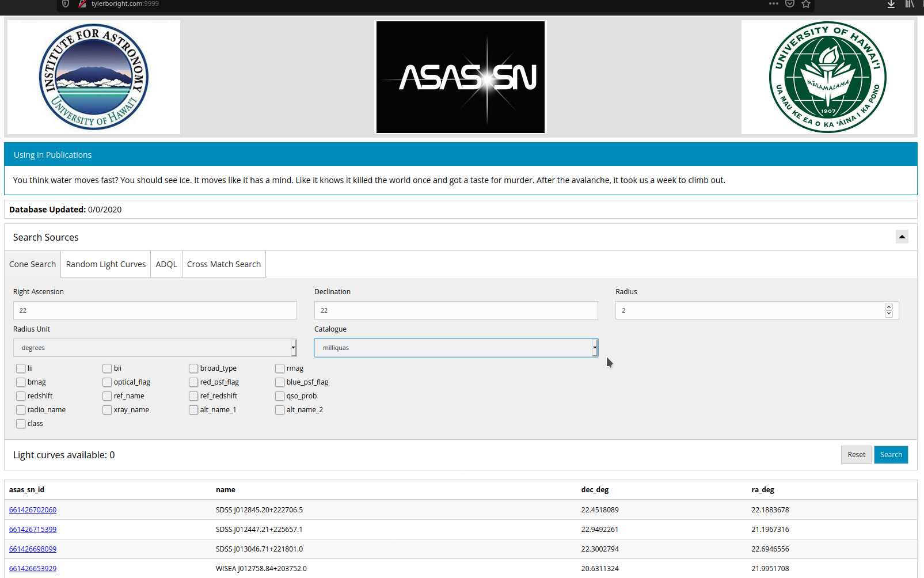Click the Right Ascension input field
Viewport: 924px width, 578px height.
coord(155,310)
